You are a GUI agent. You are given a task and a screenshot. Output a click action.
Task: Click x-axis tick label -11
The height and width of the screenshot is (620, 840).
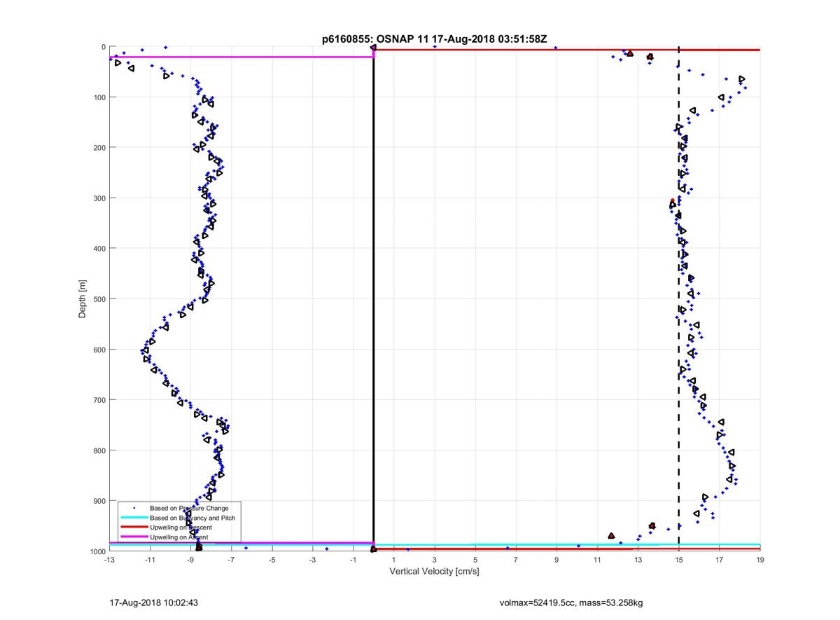click(x=150, y=560)
